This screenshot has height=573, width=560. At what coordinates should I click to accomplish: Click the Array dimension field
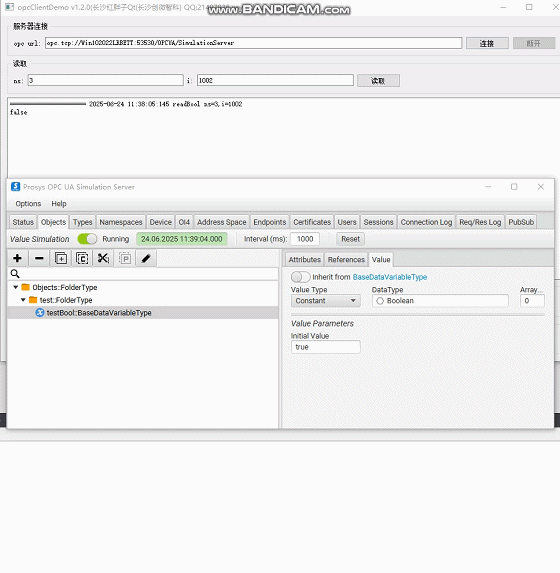coord(532,301)
